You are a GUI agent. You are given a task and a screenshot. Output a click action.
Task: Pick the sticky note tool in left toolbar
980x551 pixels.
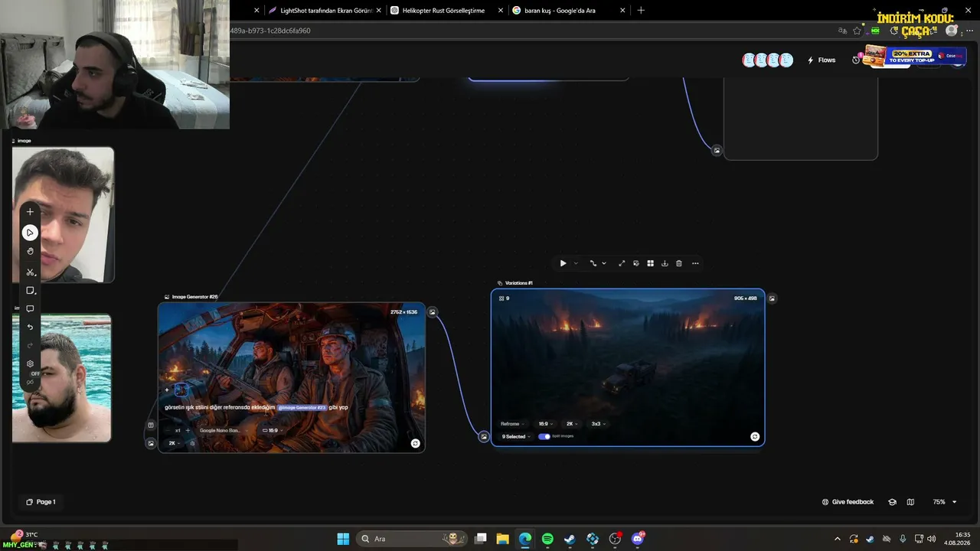pos(30,291)
